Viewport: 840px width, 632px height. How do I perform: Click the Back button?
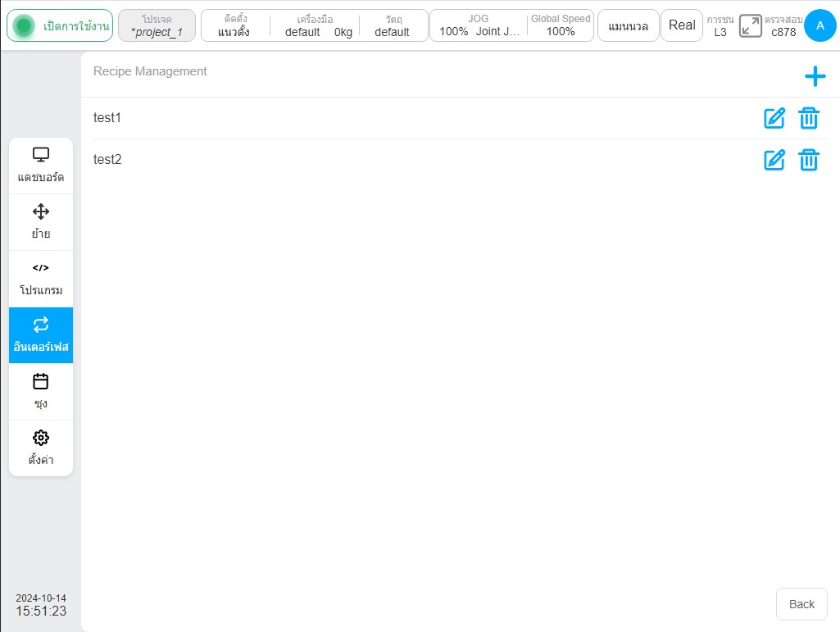coord(801,604)
